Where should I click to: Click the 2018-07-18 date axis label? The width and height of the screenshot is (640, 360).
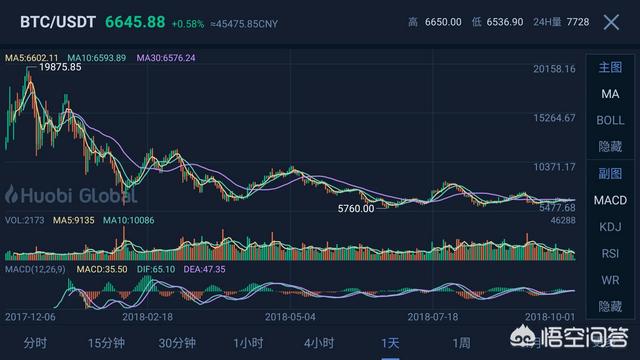click(x=433, y=317)
